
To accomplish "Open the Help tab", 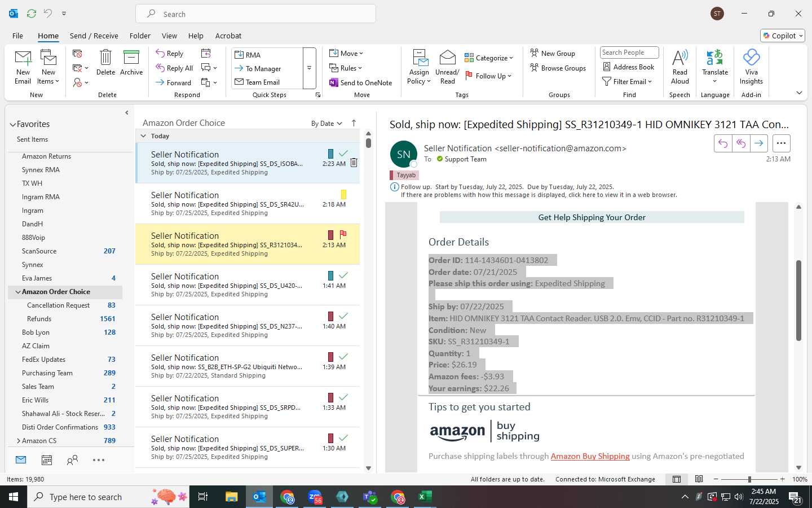I will click(x=196, y=36).
